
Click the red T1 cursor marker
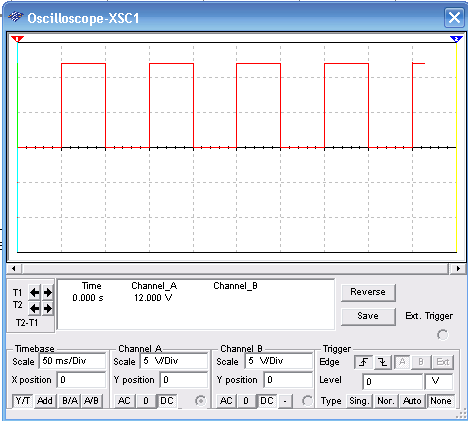pyautogui.click(x=17, y=39)
